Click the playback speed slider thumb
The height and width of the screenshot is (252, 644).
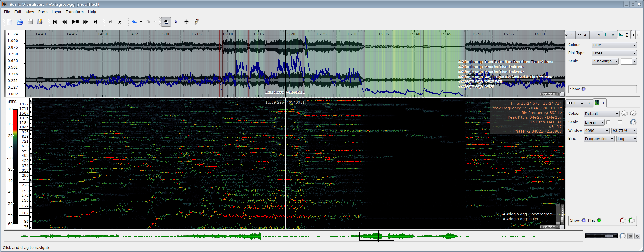609,236
